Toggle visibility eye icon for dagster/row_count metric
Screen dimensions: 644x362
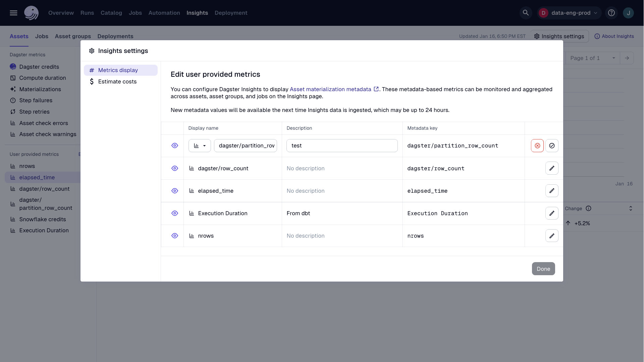coord(175,168)
